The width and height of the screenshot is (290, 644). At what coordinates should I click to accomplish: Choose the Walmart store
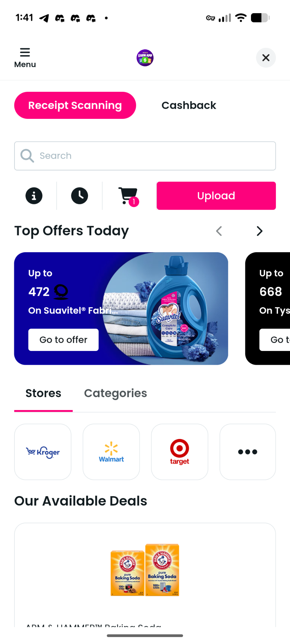point(111,452)
